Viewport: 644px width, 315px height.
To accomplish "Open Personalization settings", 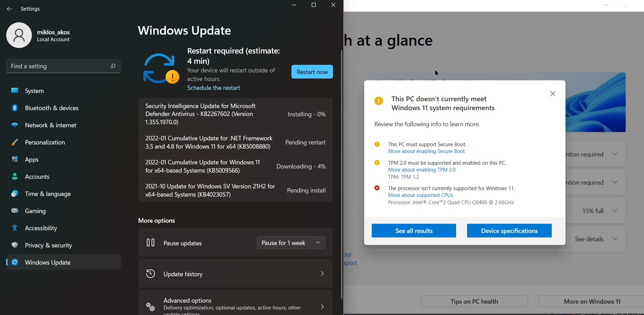I will (63, 142).
